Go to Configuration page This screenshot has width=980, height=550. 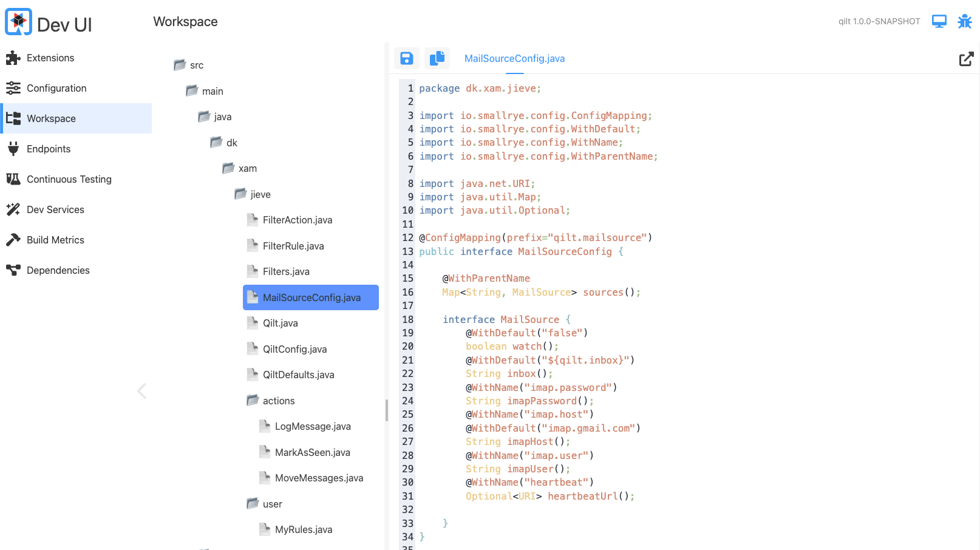(56, 88)
